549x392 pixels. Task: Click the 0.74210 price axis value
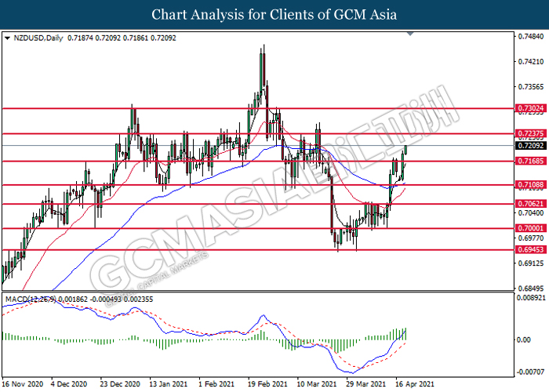click(531, 62)
